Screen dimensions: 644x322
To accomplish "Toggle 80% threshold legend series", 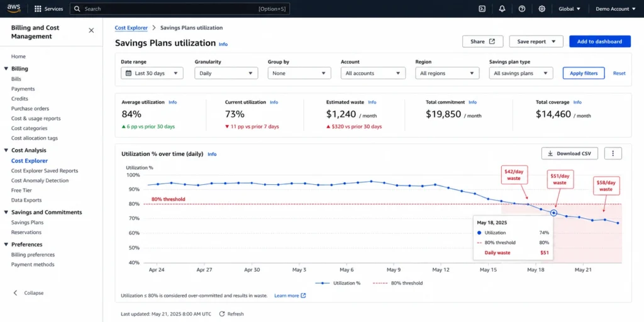I will coord(397,283).
